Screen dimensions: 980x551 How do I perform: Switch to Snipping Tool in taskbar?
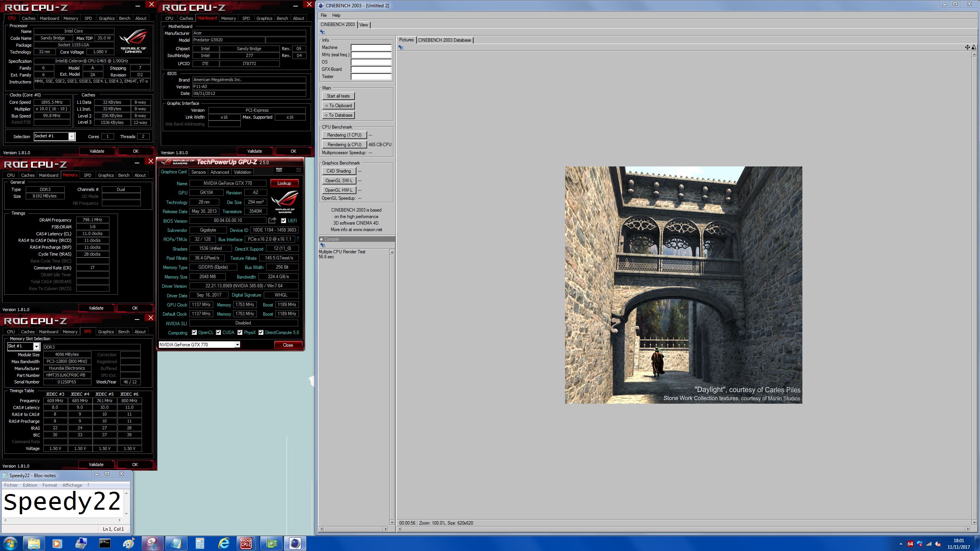(x=152, y=543)
